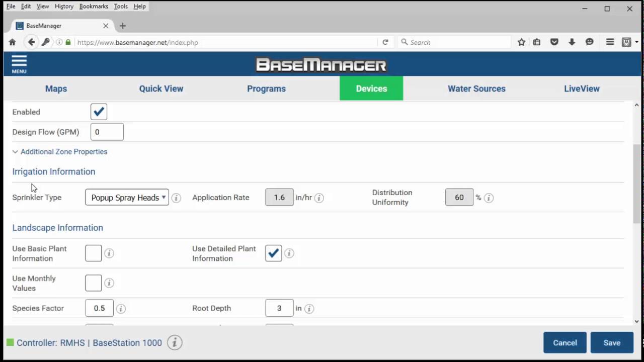The image size is (644, 362).
Task: Click the Species Factor input field
Action: point(99,308)
